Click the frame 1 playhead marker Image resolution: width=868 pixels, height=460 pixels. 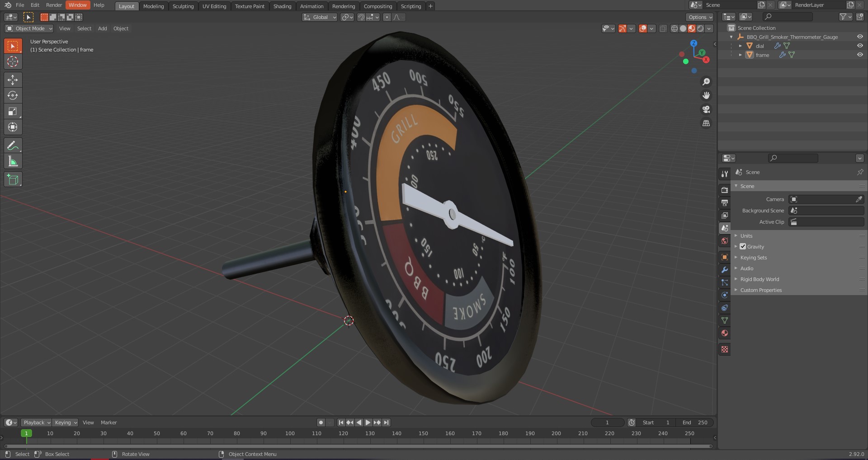pos(26,433)
